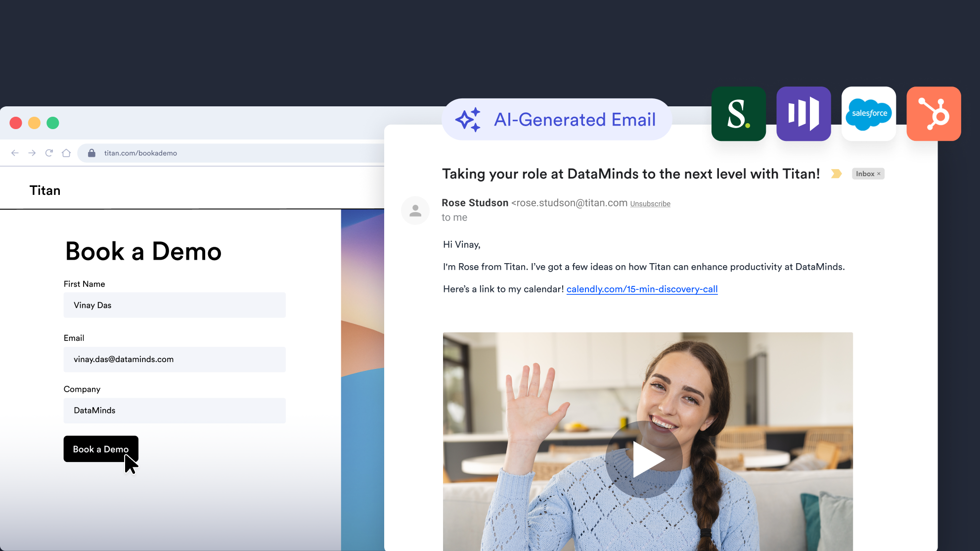
Task: Go to browser home icon
Action: click(x=66, y=153)
